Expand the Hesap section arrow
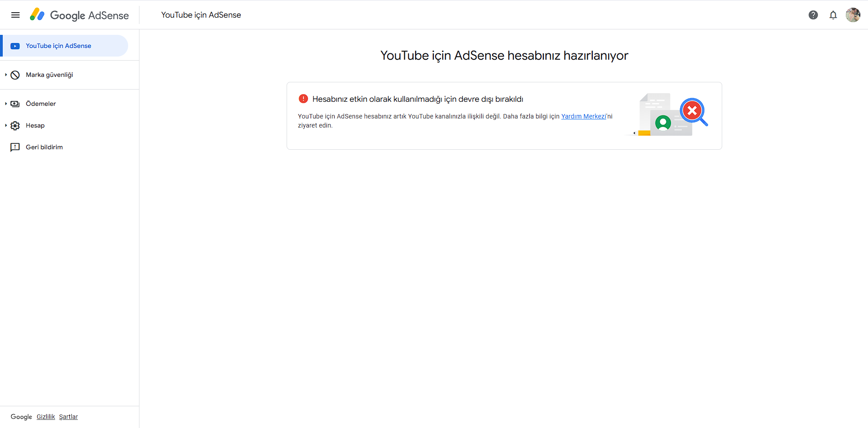Screen dimensions: 868x428 pyautogui.click(x=6, y=125)
